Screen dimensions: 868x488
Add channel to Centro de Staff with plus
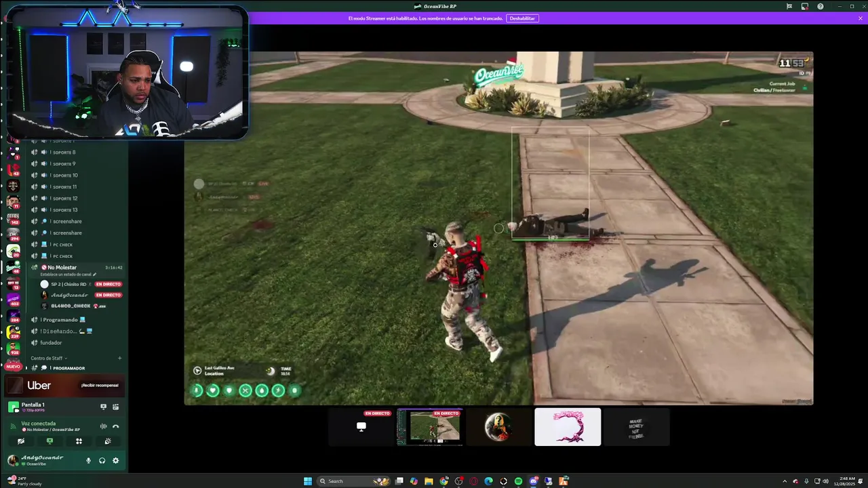click(x=119, y=358)
